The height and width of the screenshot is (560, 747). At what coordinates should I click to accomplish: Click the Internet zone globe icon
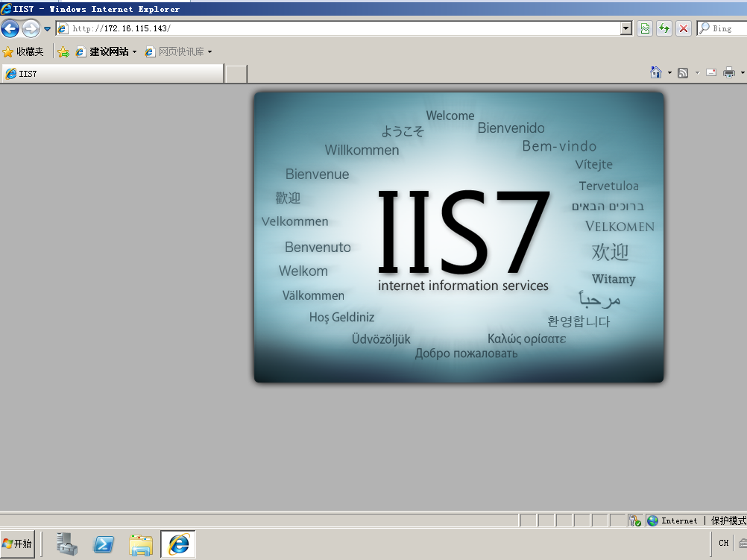click(x=652, y=520)
